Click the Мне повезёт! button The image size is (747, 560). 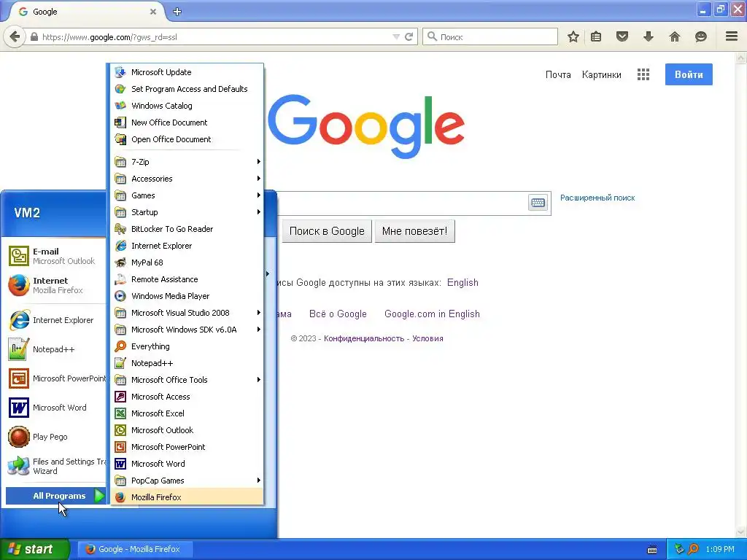click(x=414, y=231)
